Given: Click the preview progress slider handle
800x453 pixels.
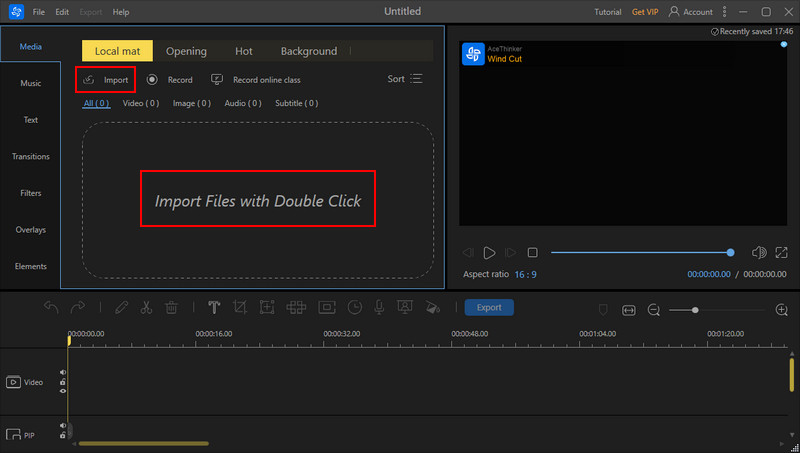Looking at the screenshot, I should tap(730, 253).
